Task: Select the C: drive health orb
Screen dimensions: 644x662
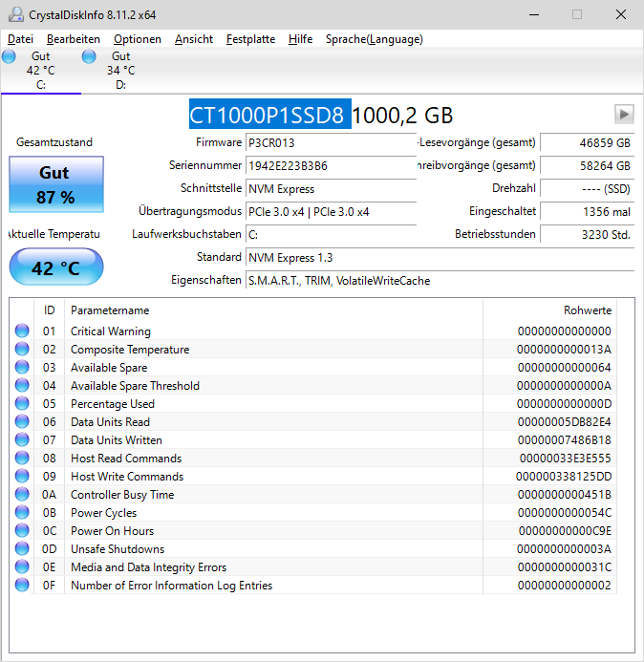Action: 9,56
